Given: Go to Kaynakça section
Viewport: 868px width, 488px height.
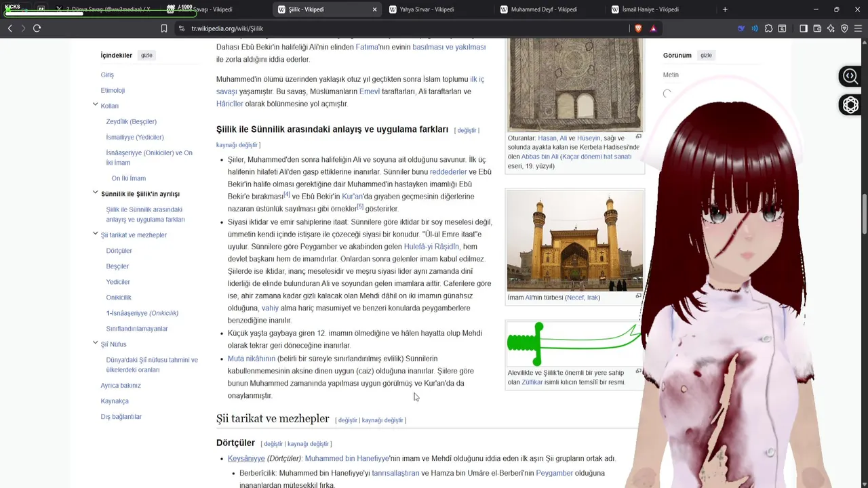Looking at the screenshot, I should point(115,401).
